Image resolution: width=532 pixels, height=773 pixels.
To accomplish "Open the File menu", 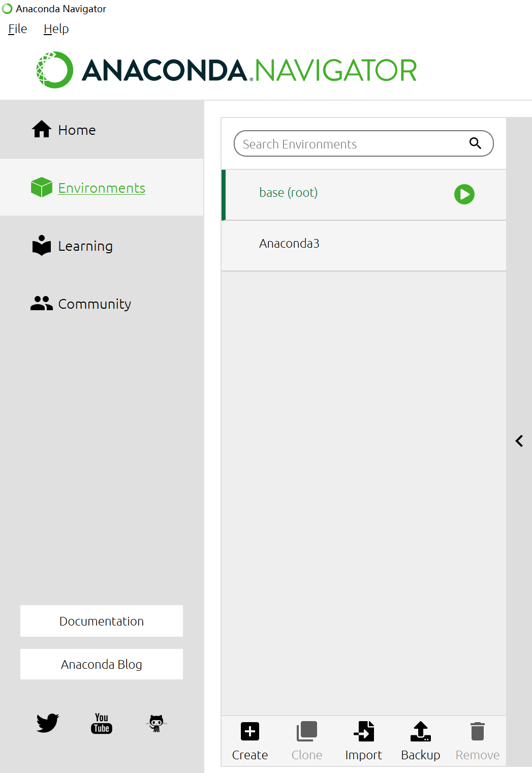I will 18,29.
